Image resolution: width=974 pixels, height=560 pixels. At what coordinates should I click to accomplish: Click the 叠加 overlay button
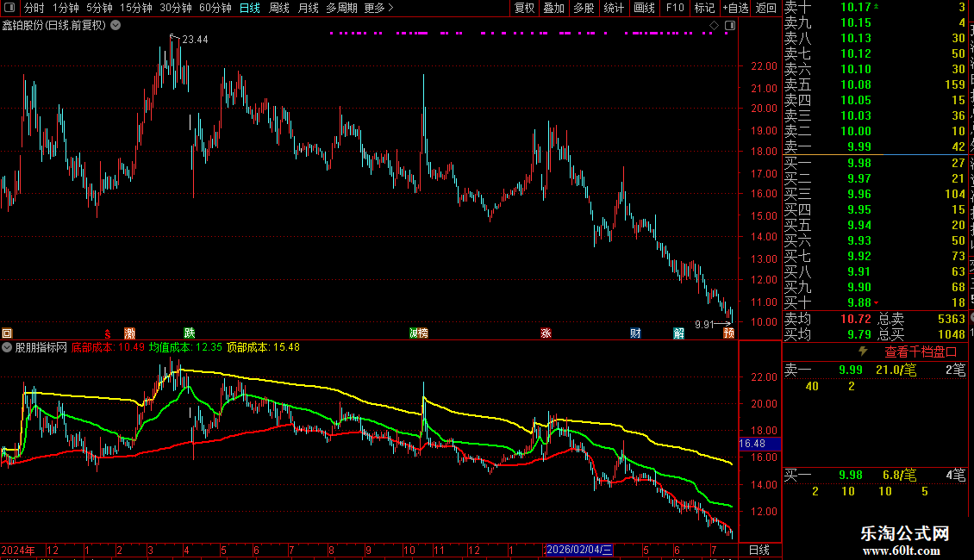coord(553,8)
